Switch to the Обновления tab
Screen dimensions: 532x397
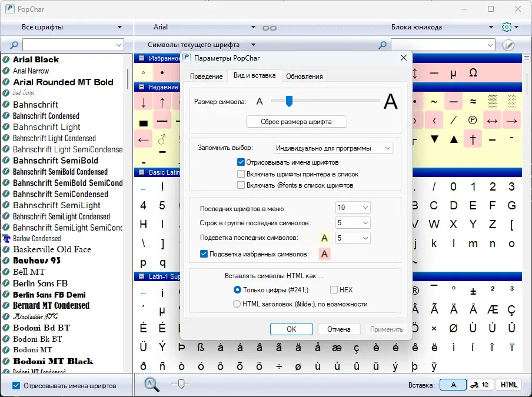coord(304,76)
